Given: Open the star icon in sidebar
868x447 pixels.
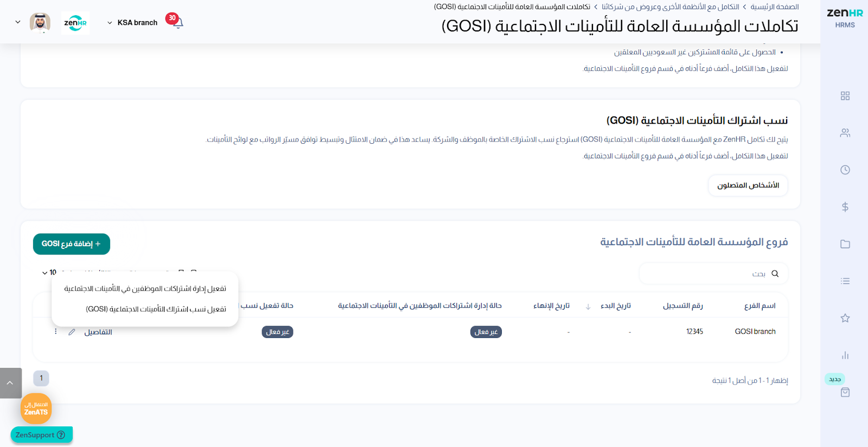Looking at the screenshot, I should [845, 318].
